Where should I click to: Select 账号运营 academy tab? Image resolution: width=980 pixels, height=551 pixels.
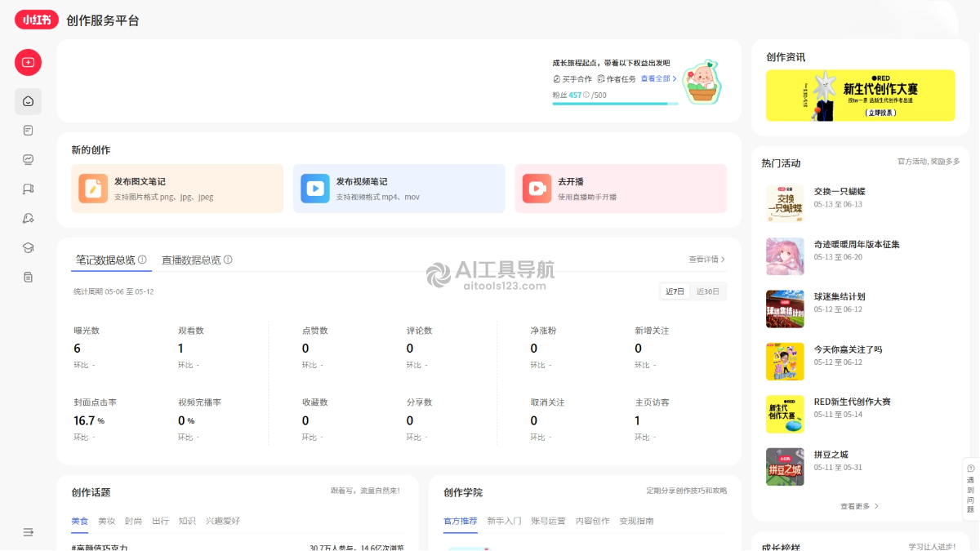click(x=549, y=521)
